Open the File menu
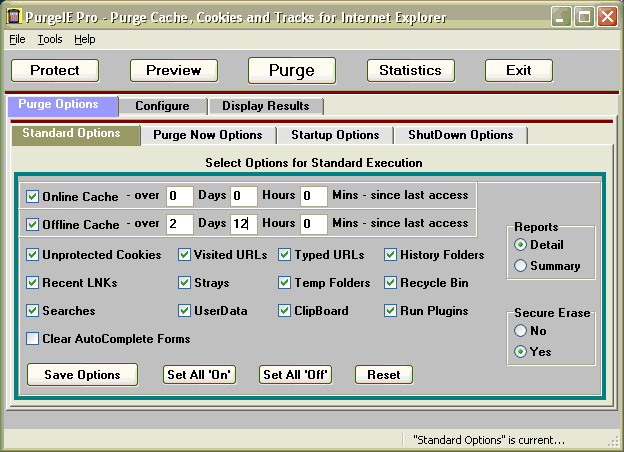624x452 pixels. (17, 39)
